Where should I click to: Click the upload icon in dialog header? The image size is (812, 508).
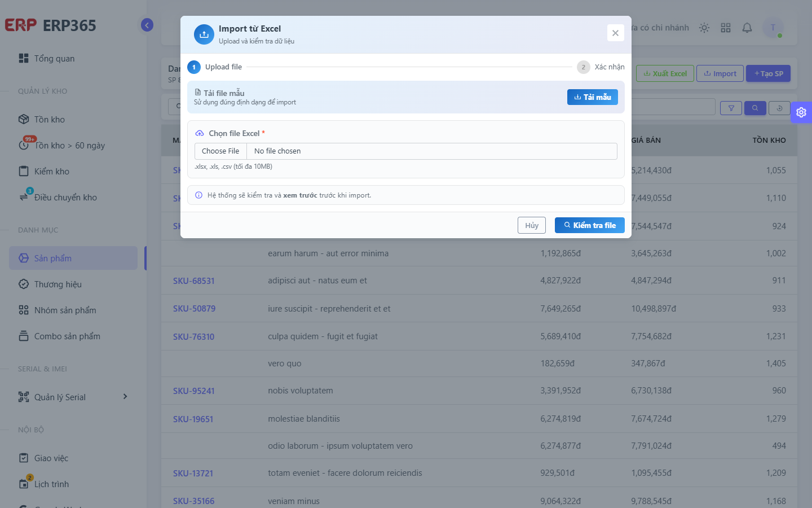[x=204, y=34]
